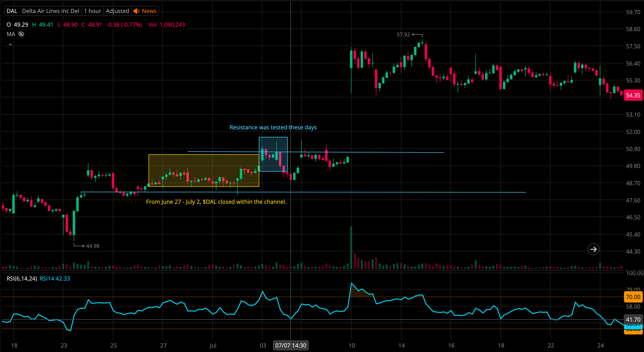This screenshot has width=644, height=352.
Task: Click the RSI(6,14,24) indicator label
Action: [x=22, y=279]
